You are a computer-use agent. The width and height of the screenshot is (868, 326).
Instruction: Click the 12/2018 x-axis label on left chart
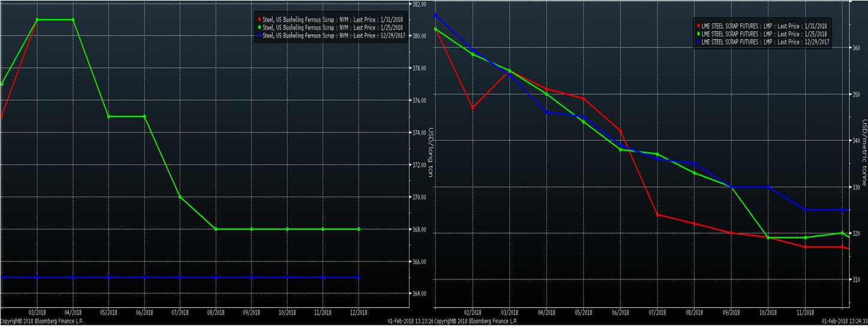pos(358,313)
